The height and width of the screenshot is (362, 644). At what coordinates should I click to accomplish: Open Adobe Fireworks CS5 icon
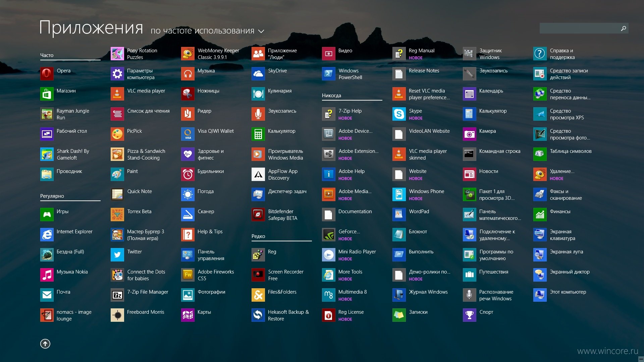click(x=188, y=275)
